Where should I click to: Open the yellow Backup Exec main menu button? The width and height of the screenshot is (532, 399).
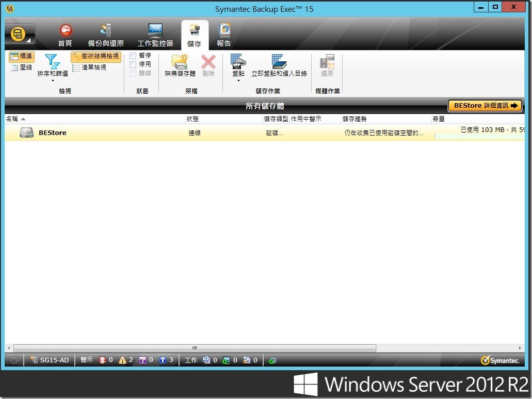coord(20,34)
